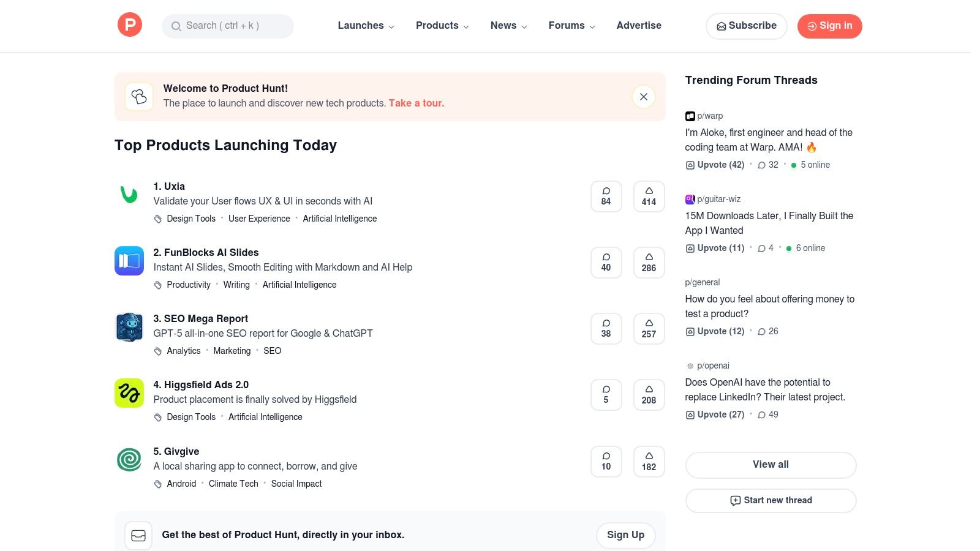Click the Product Hunt logo
Viewport: 980px width, 551px height.
click(x=130, y=25)
